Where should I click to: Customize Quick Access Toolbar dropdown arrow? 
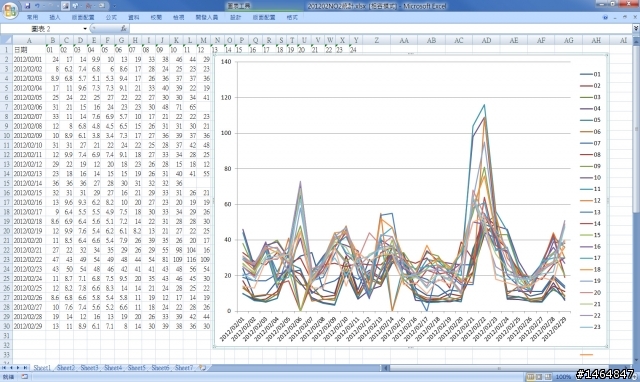(x=114, y=6)
